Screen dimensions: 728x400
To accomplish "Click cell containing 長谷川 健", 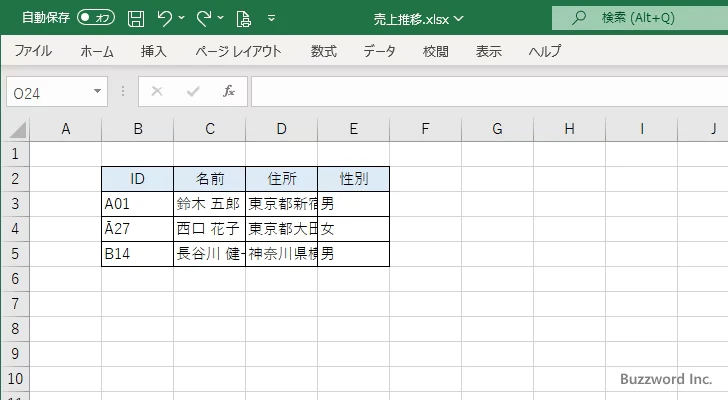I will tap(209, 254).
